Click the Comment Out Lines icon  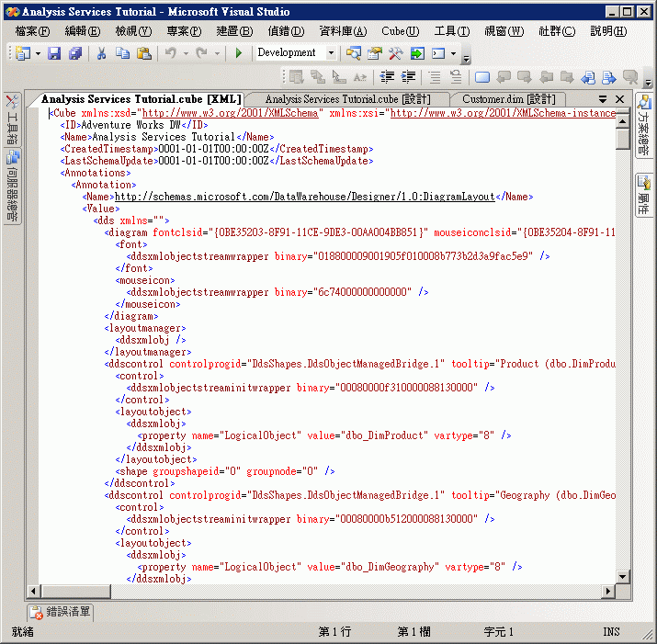[x=435, y=77]
